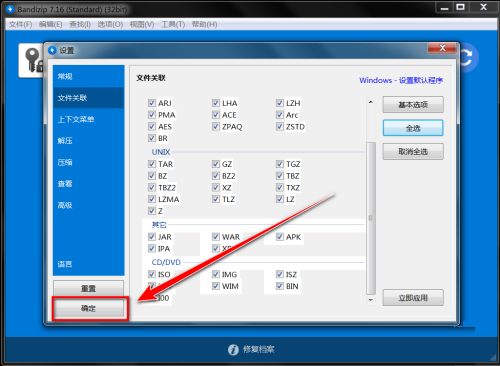The height and width of the screenshot is (366, 500).
Task: Toggle the LZMA checkbox
Action: (152, 199)
